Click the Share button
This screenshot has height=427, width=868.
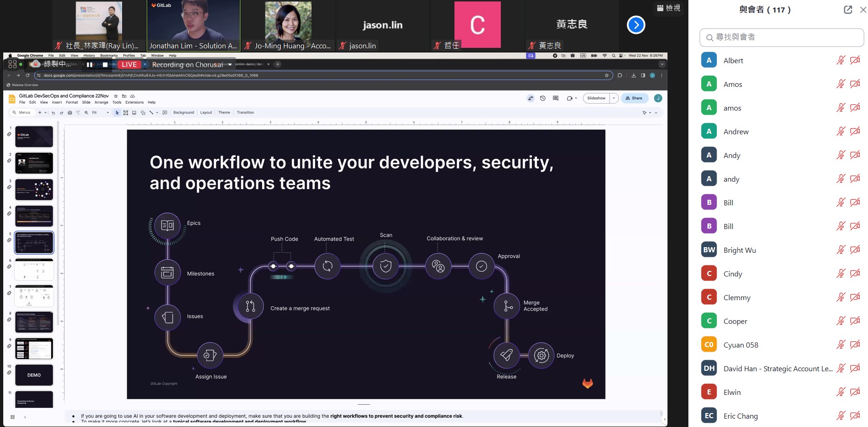[634, 98]
